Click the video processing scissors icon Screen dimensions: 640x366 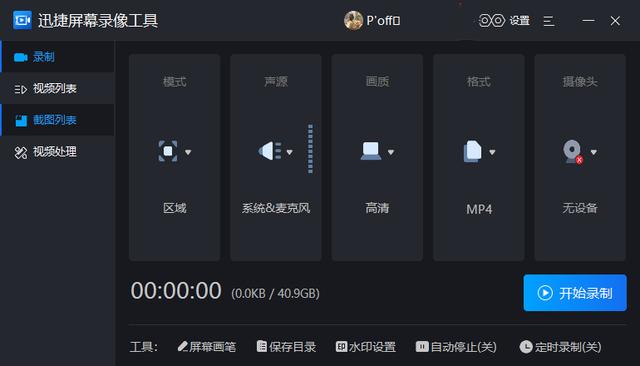click(x=20, y=152)
